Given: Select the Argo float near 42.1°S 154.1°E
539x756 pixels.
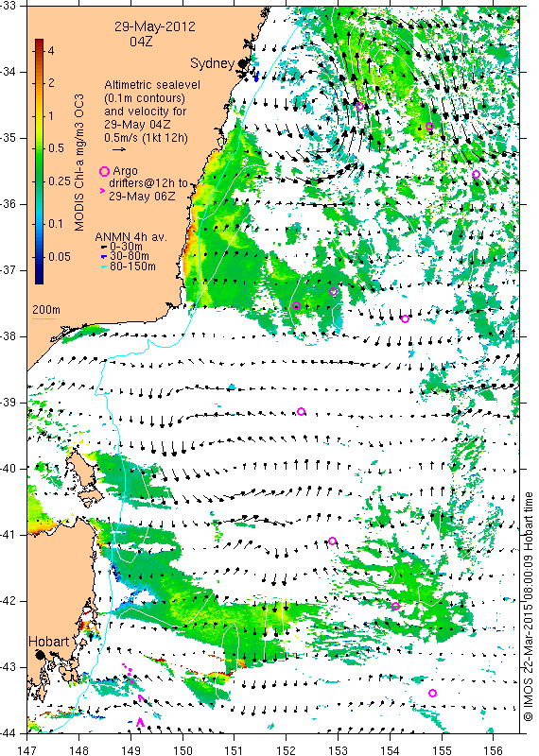Looking at the screenshot, I should (x=395, y=606).
